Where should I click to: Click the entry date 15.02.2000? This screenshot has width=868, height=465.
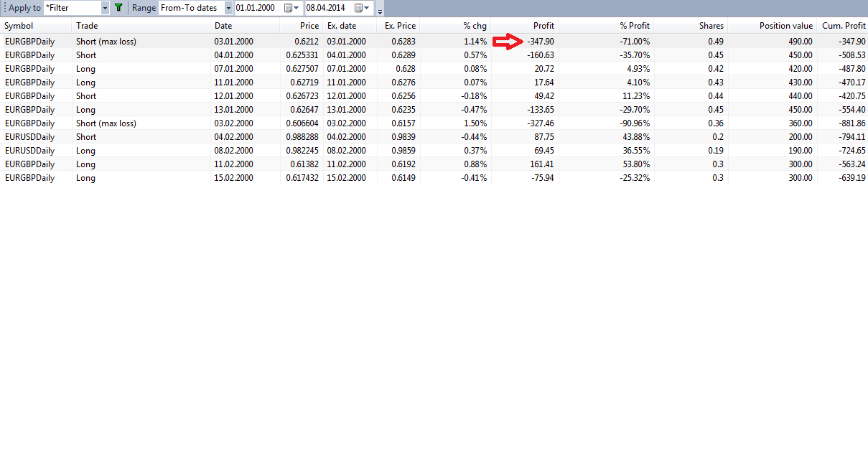pyautogui.click(x=233, y=178)
